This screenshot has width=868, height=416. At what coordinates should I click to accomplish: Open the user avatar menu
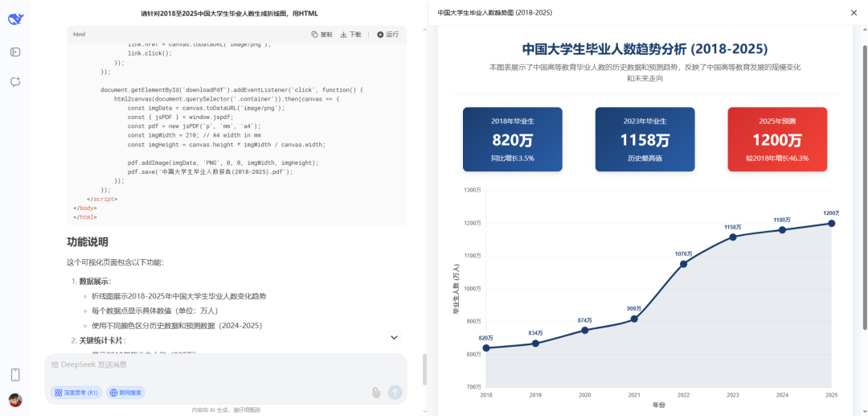coord(15,400)
